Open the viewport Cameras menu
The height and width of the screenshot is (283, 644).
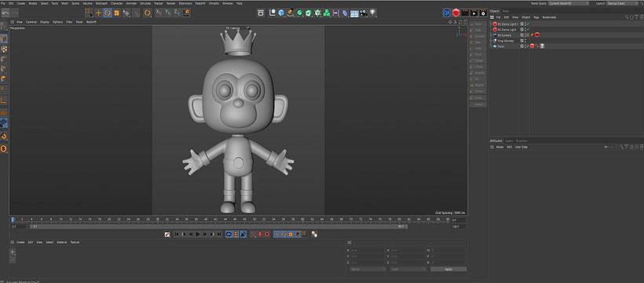pos(31,22)
